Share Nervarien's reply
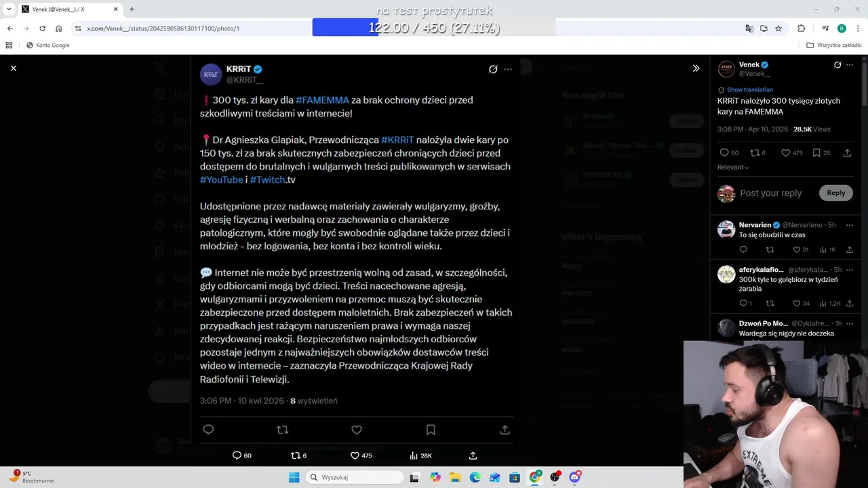The width and height of the screenshot is (868, 488). [849, 249]
